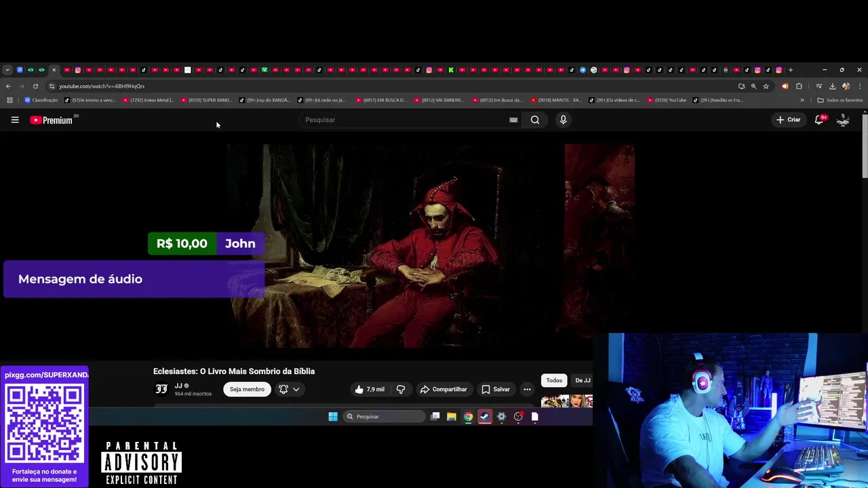Open the Xandão vs Fra bookmark
The height and width of the screenshot is (488, 868).
718,100
